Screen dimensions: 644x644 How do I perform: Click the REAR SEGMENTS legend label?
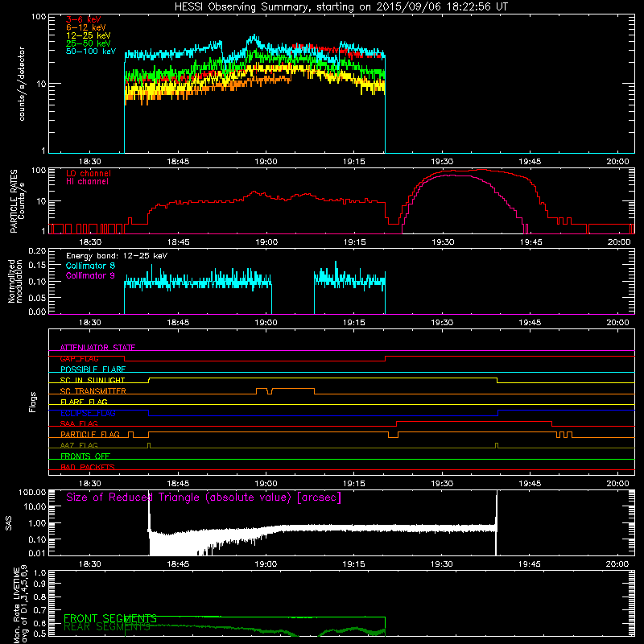[x=107, y=627]
